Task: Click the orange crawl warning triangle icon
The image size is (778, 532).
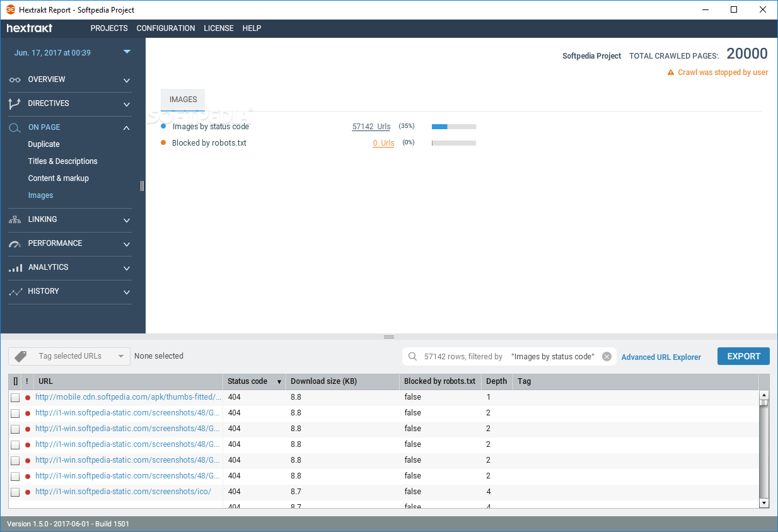Action: [671, 72]
